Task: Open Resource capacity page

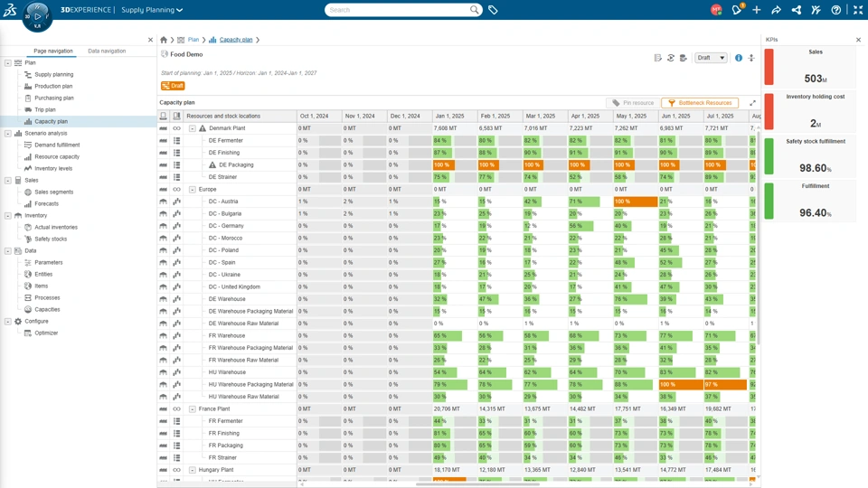Action: click(x=57, y=156)
